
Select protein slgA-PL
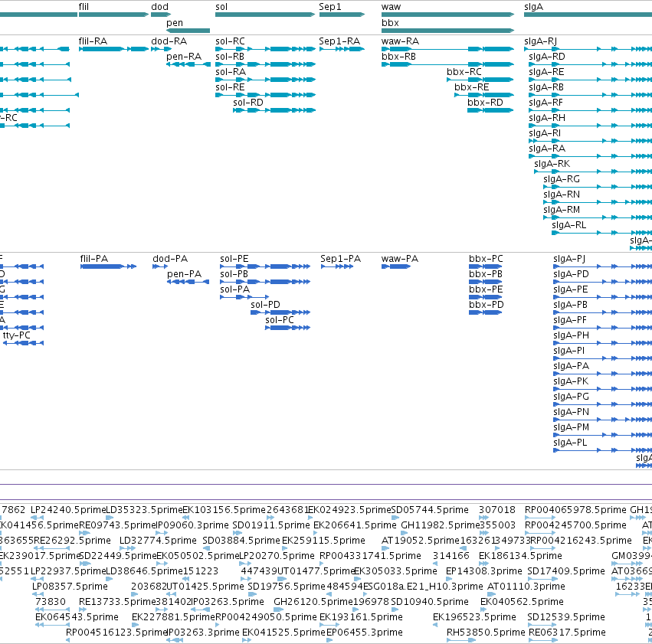[602, 450]
